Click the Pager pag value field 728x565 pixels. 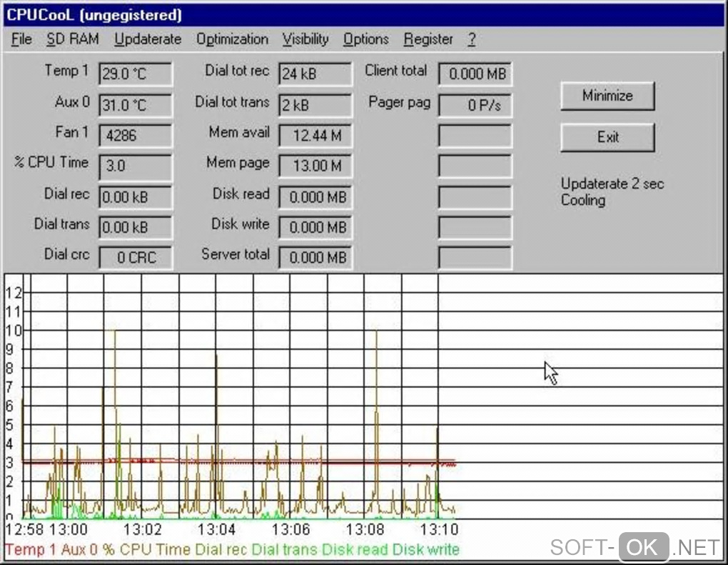(475, 105)
